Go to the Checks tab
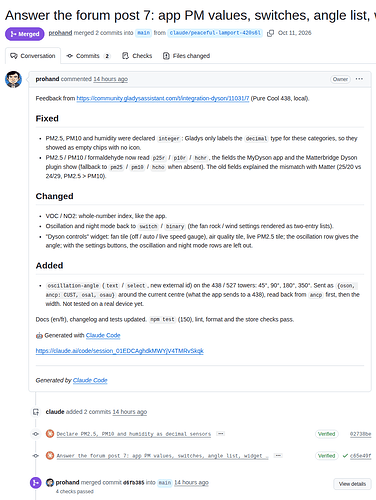 point(137,56)
